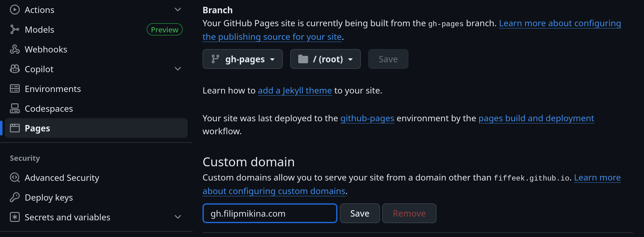Expand the Copilot submenu chevron
This screenshot has height=237, width=644.
pyautogui.click(x=178, y=69)
